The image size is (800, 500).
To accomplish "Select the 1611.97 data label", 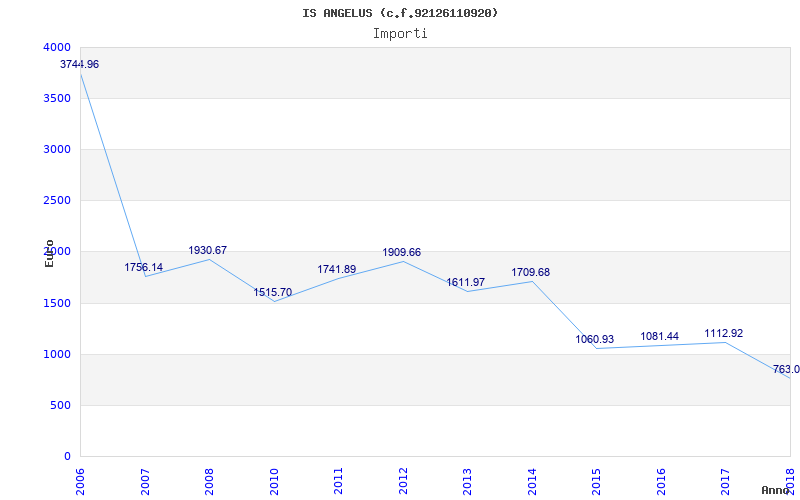I will 466,282.
